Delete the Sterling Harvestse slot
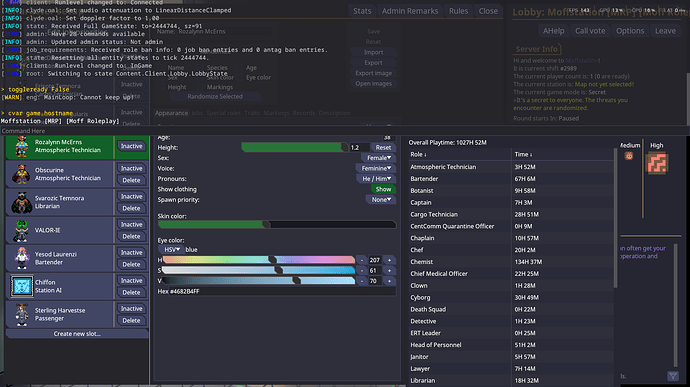Screen dimensions: 690x387 click(132, 321)
